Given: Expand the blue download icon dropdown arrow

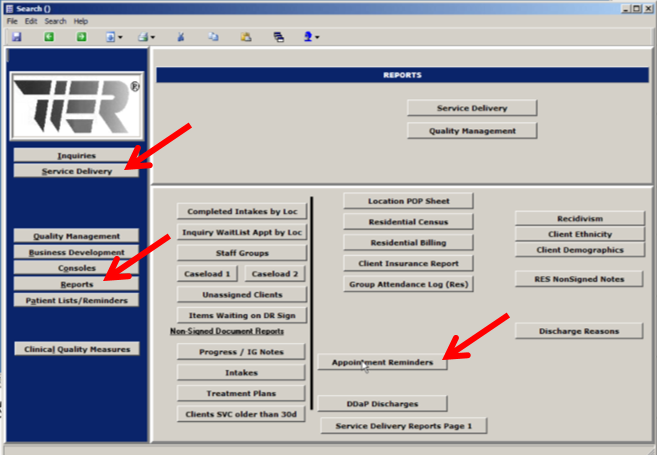Looking at the screenshot, I should click(121, 38).
